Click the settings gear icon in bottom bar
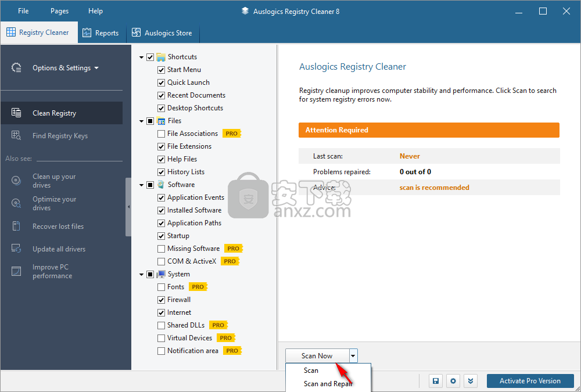Image resolution: width=581 pixels, height=392 pixels. coord(453,381)
